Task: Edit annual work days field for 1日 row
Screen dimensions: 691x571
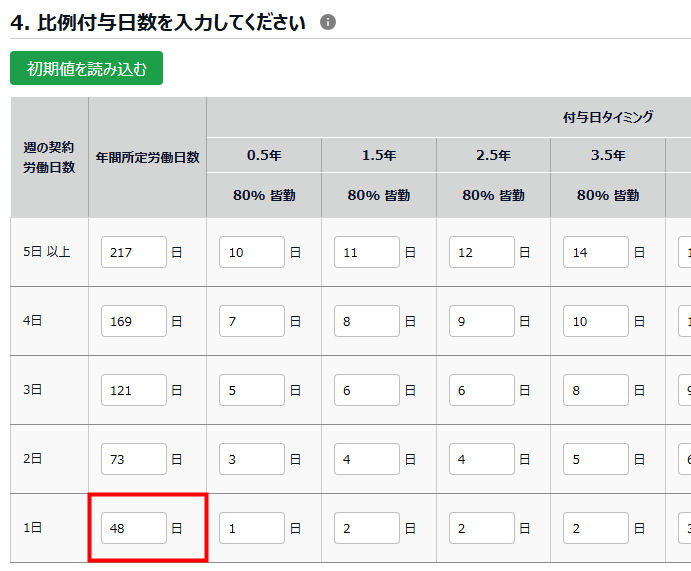Action: coord(134,528)
